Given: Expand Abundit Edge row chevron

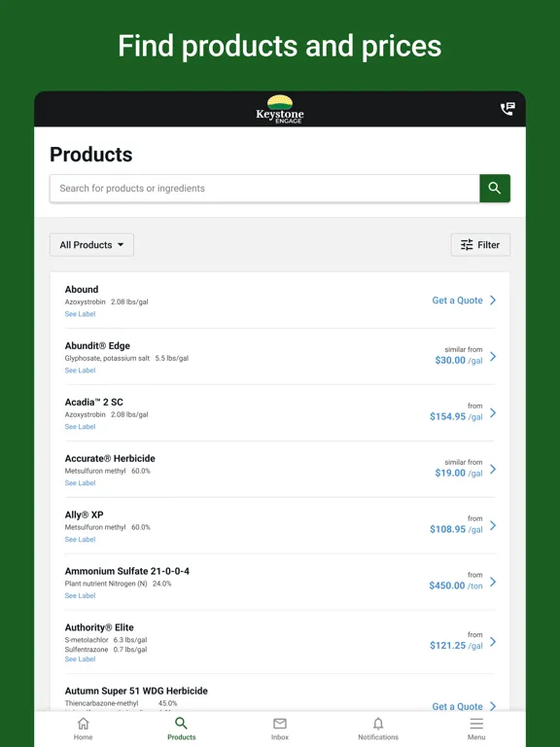Looking at the screenshot, I should [493, 356].
